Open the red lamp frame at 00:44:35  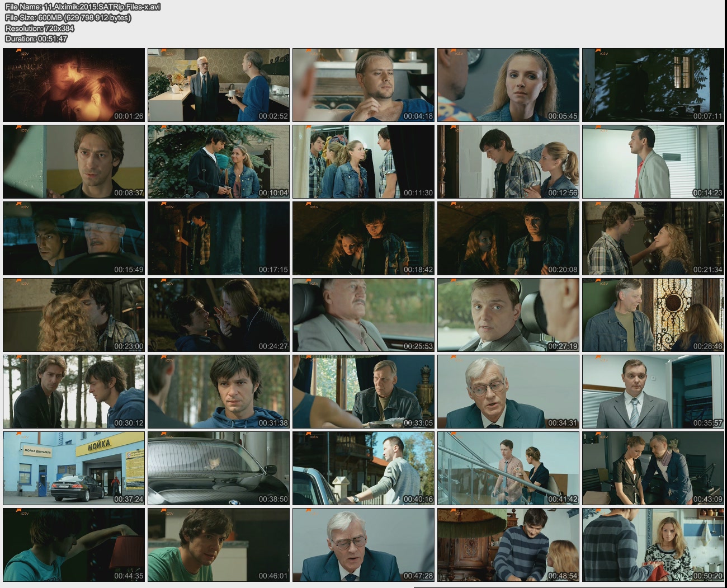(x=73, y=545)
